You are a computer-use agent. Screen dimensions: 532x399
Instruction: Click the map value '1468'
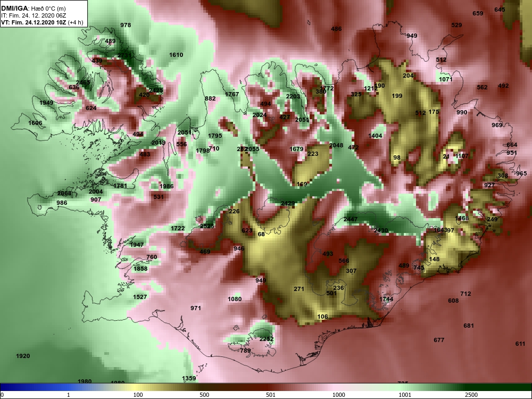pos(462,219)
